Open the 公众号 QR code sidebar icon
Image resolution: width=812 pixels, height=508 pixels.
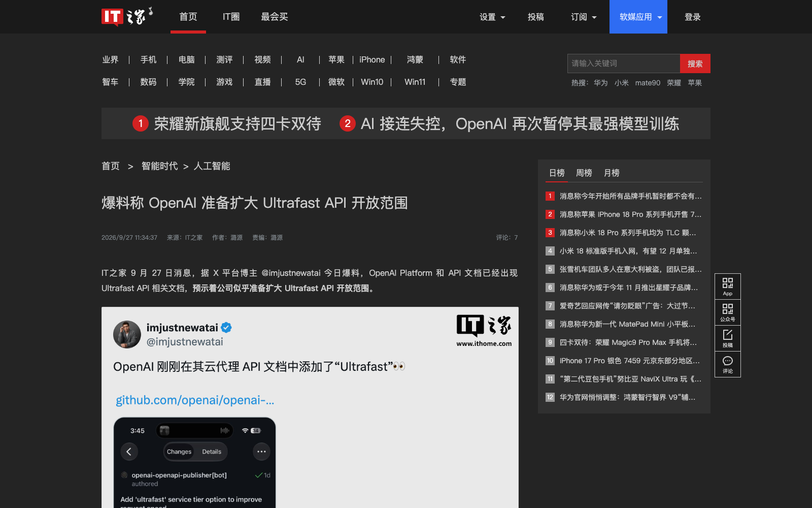coord(728,312)
